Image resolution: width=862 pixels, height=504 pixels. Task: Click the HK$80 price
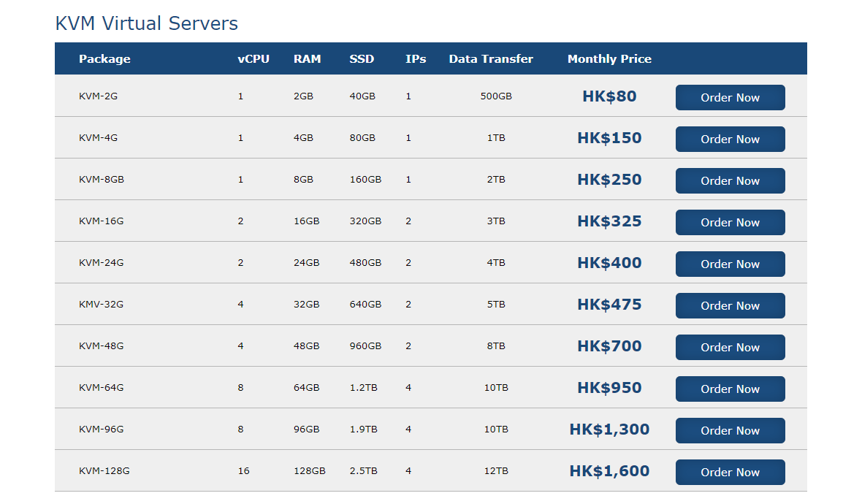click(609, 96)
